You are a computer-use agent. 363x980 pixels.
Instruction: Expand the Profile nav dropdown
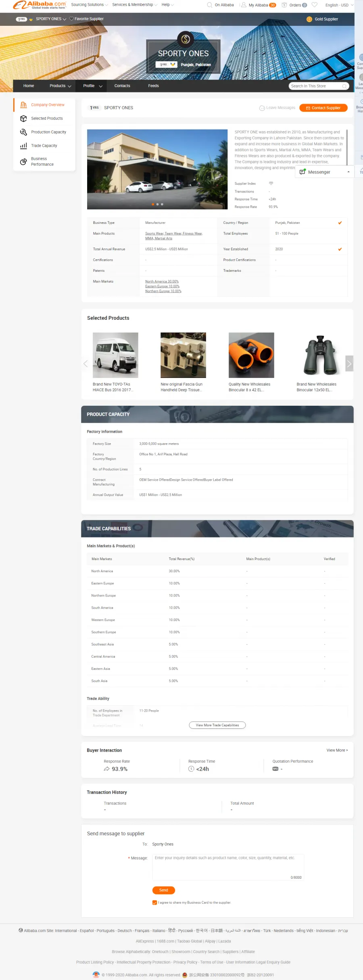click(x=100, y=86)
